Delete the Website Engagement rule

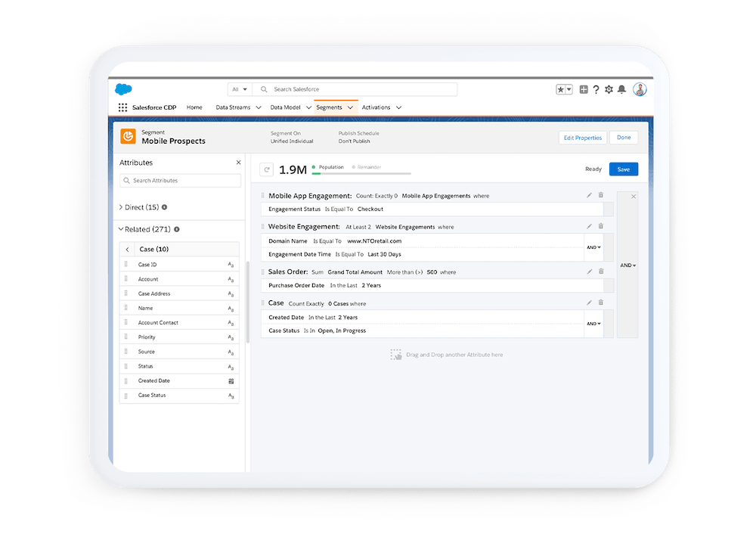(601, 225)
